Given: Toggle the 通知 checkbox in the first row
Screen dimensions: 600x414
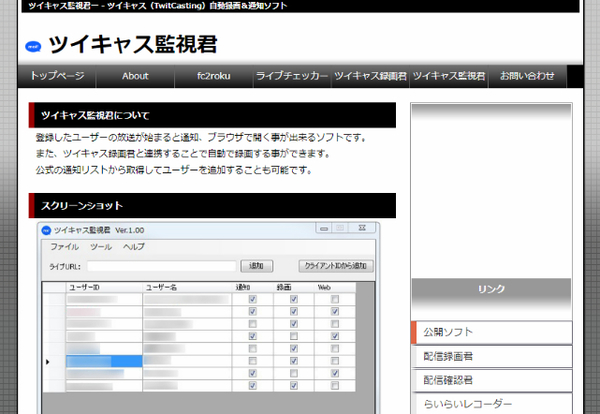Looking at the screenshot, I should pyautogui.click(x=252, y=300).
